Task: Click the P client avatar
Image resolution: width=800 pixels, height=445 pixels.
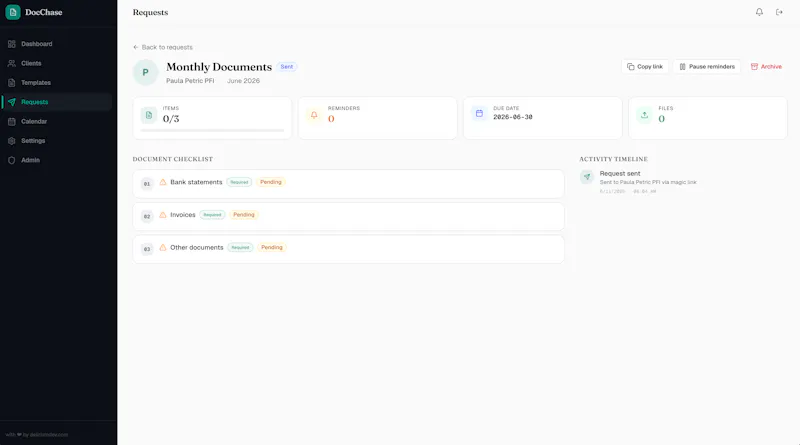Action: pyautogui.click(x=145, y=72)
